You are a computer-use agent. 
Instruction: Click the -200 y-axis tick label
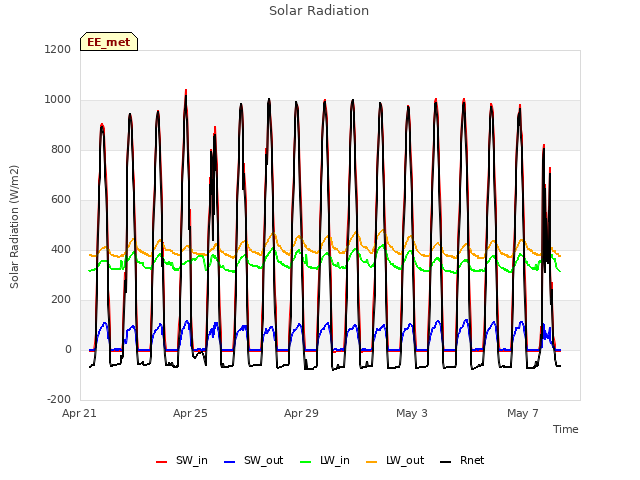point(59,399)
